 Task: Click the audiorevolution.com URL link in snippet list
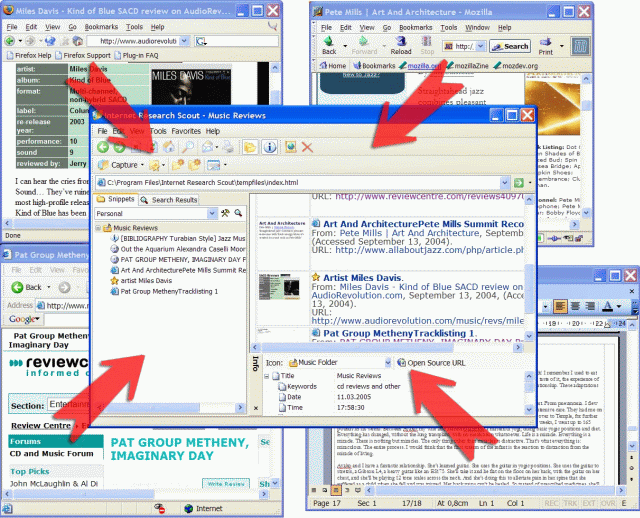(x=418, y=321)
